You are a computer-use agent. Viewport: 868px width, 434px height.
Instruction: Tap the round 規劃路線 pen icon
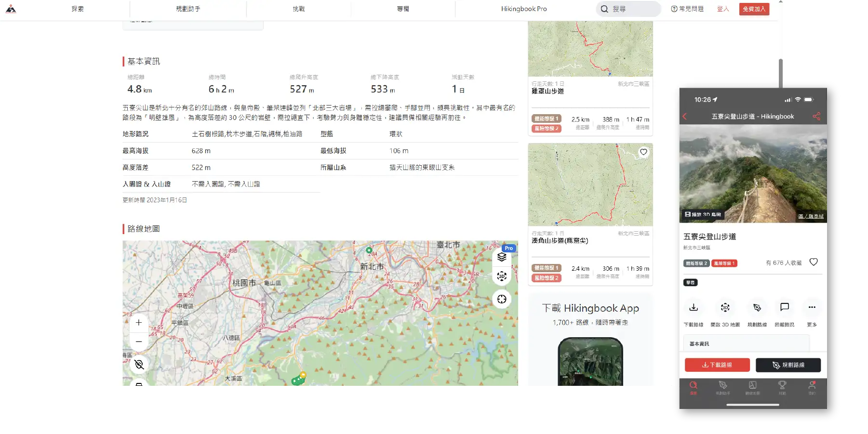[757, 307]
